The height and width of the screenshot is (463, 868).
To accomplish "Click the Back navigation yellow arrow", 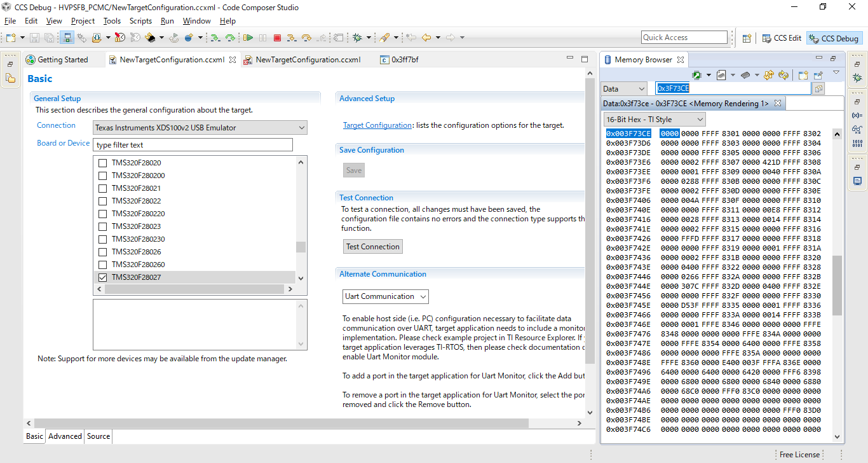I will (x=426, y=38).
